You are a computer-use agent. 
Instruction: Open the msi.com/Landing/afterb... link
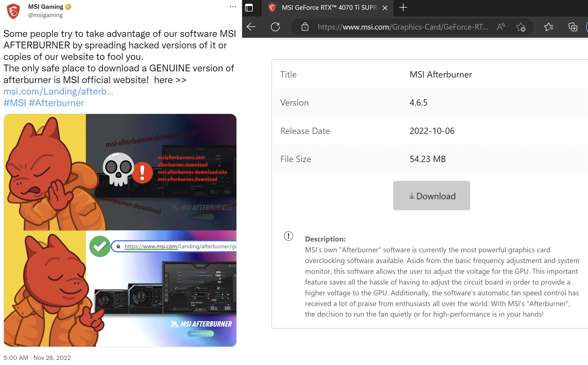[x=58, y=91]
